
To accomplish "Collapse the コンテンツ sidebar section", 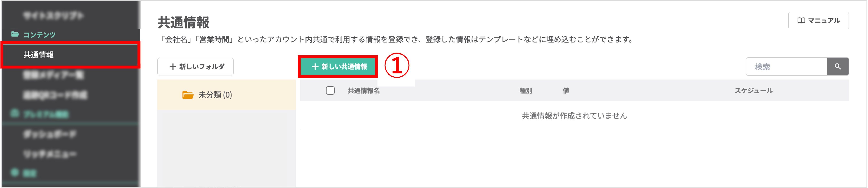I will [39, 35].
